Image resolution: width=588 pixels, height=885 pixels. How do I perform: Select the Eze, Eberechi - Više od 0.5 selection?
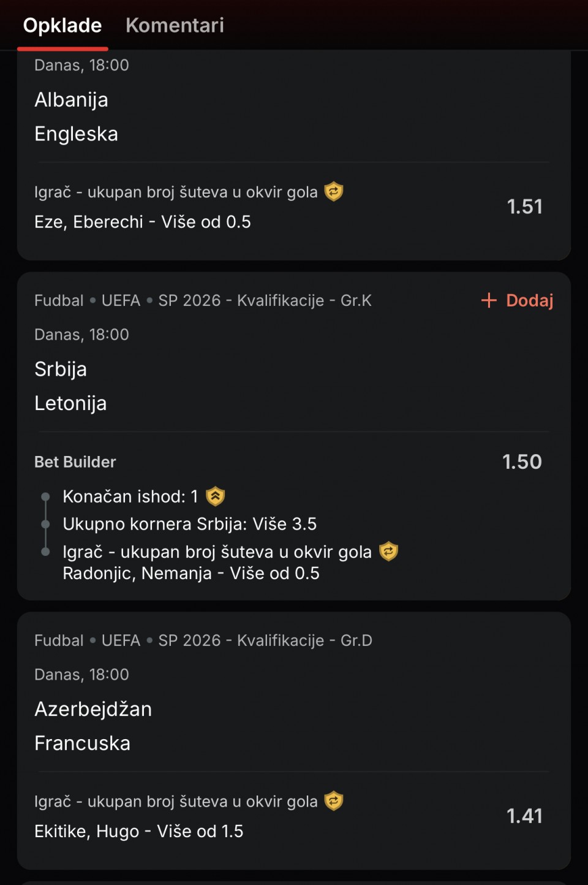tap(143, 222)
